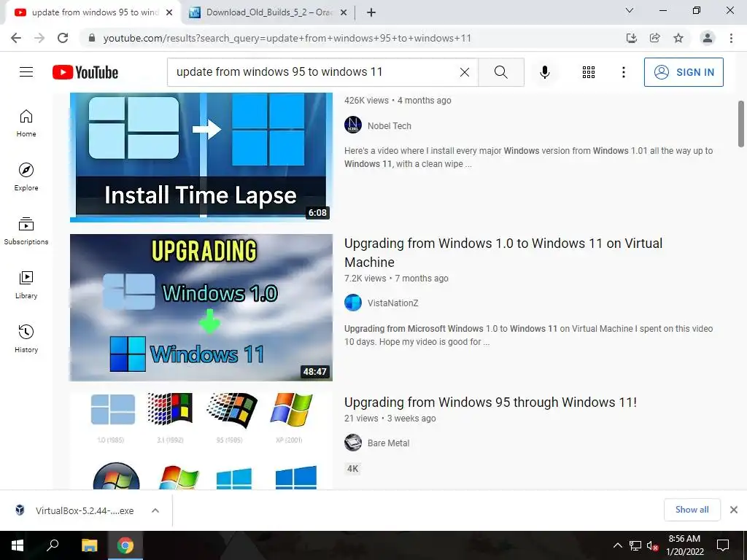Click the Windows logos grid thumbnail
Viewport: 747px width, 560px height.
click(201, 440)
